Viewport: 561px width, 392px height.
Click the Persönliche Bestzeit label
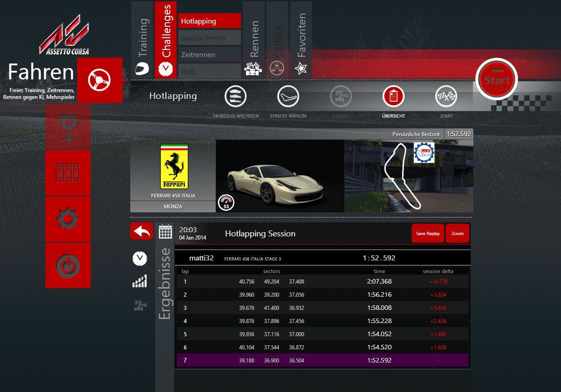416,134
